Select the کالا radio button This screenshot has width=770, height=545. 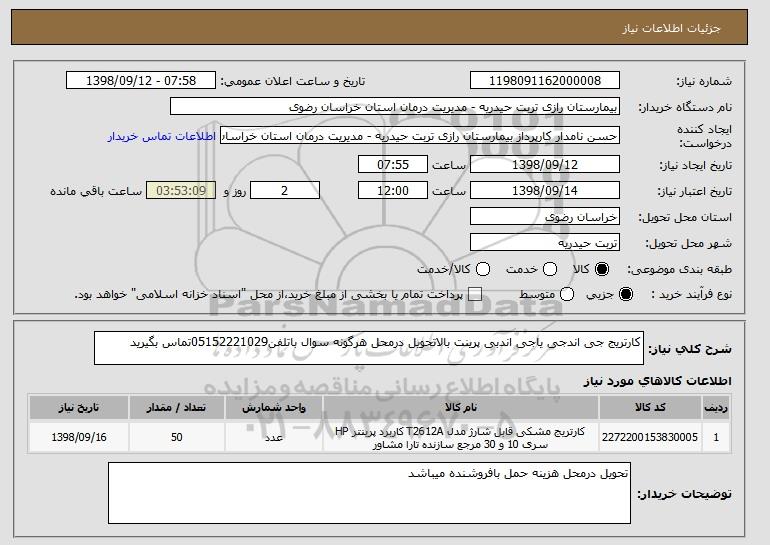pos(602,269)
